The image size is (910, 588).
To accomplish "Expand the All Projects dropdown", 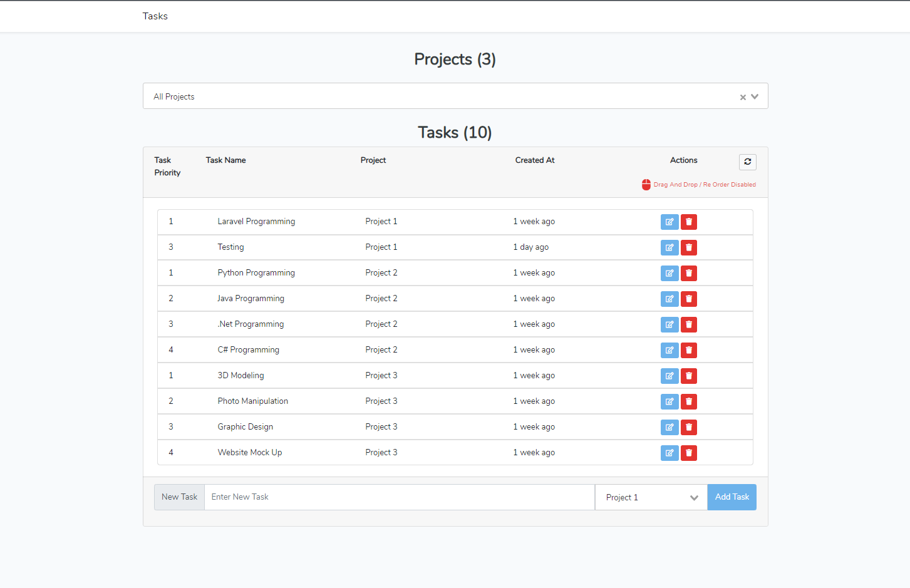I will coord(755,96).
